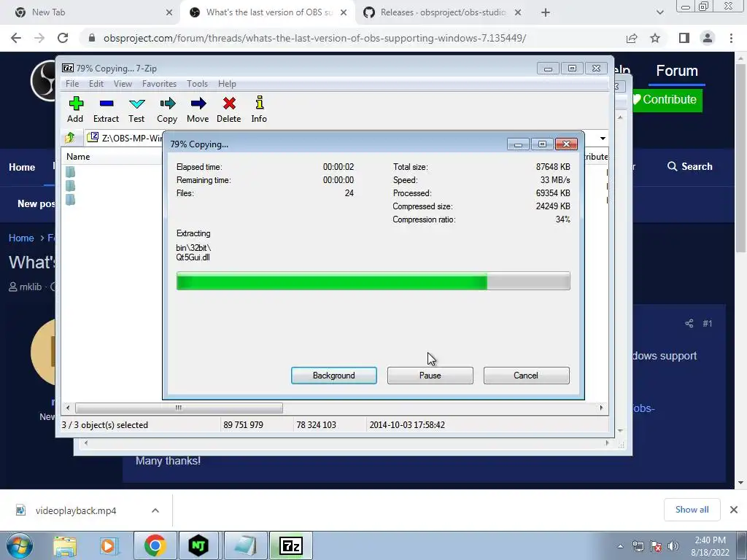The width and height of the screenshot is (747, 560).
Task: Click the 7-Zip taskbar icon
Action: [x=291, y=545]
